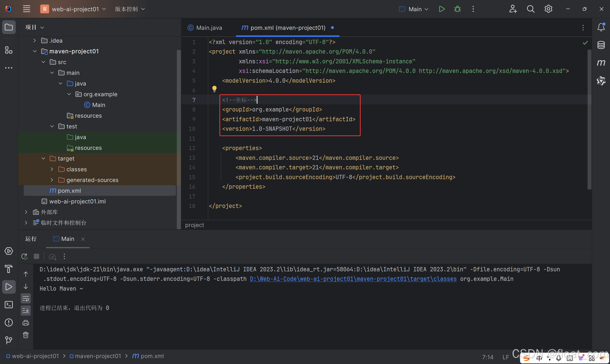Toggle scroll to end of console
The image size is (610, 364).
pyautogui.click(x=26, y=311)
